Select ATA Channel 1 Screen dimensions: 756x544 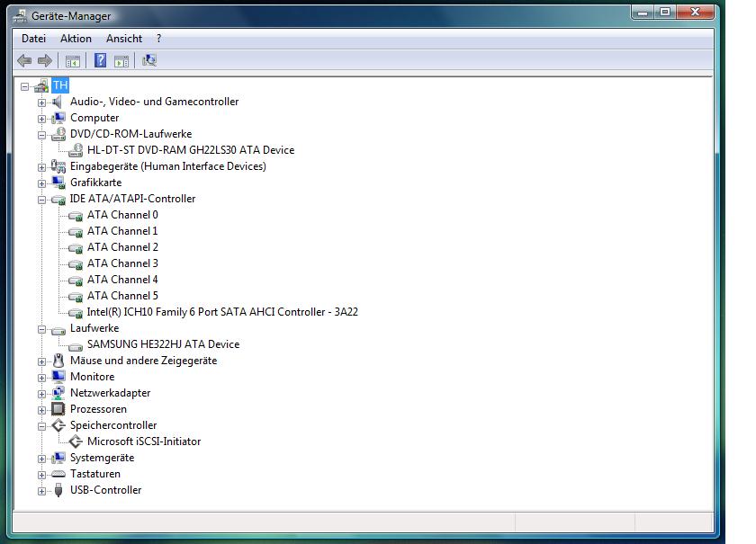(122, 231)
